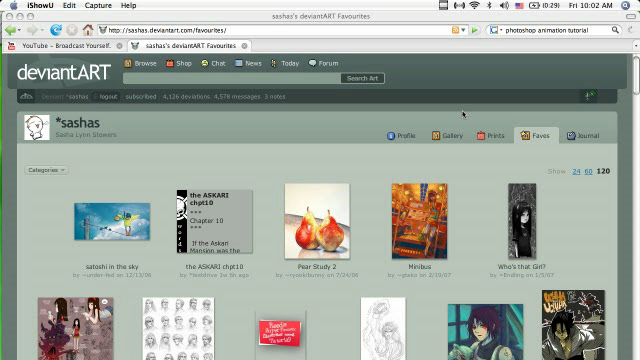The image size is (640, 360).
Task: Open the Help menu
Action: click(129, 5)
